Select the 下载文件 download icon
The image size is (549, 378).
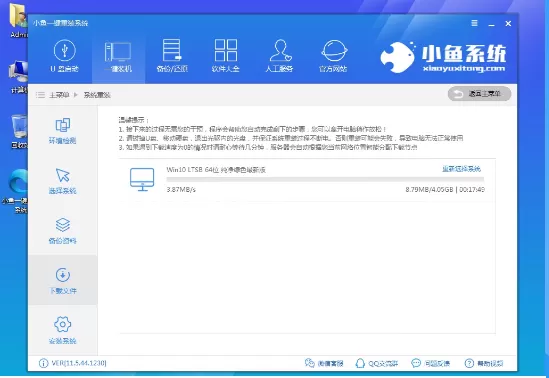point(62,275)
